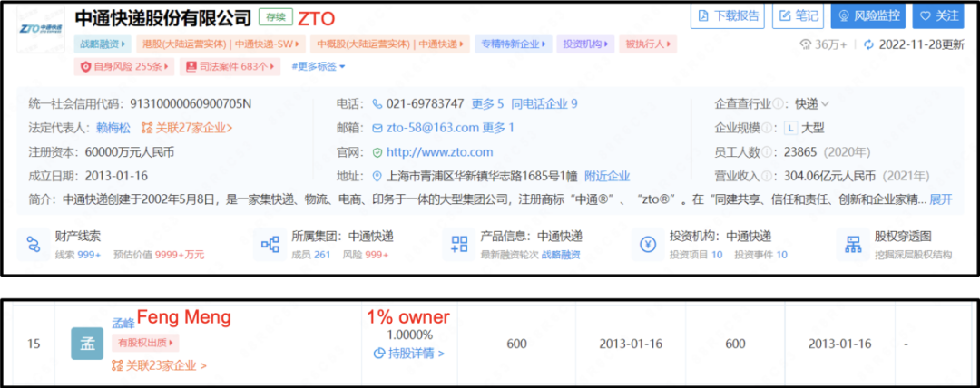Expand #更多标签 dropdown

318,66
